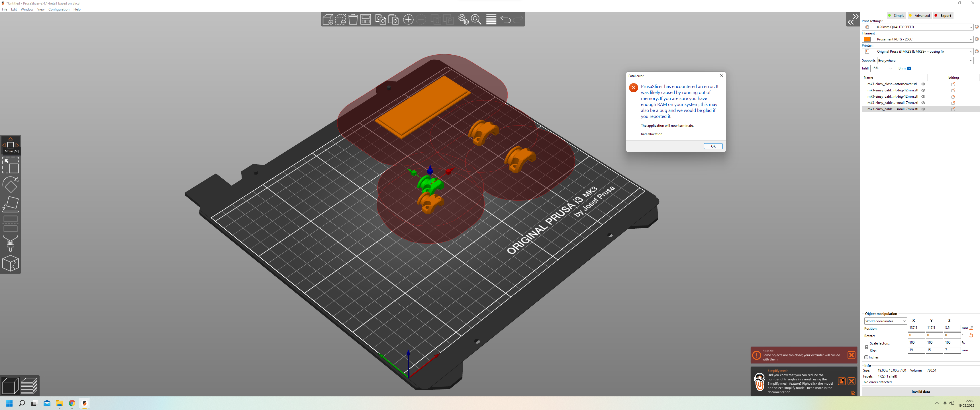Open the Edit menu
The height and width of the screenshot is (410, 980).
click(x=14, y=9)
